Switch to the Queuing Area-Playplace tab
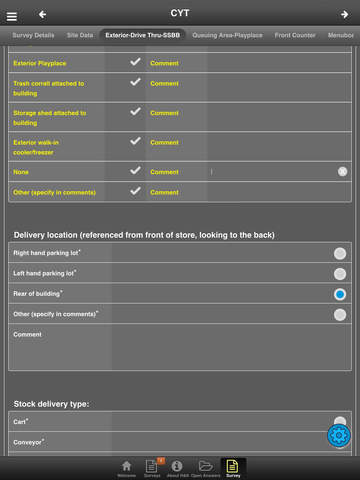 coord(227,35)
